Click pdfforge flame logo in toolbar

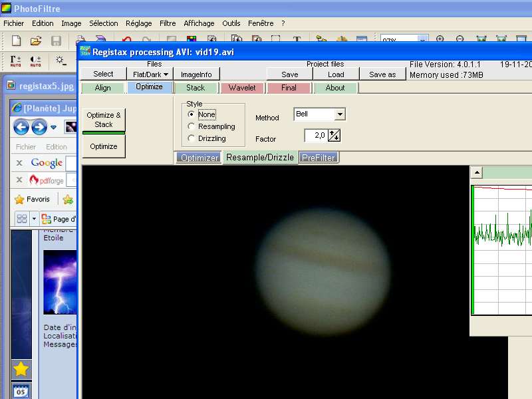pyautogui.click(x=34, y=180)
